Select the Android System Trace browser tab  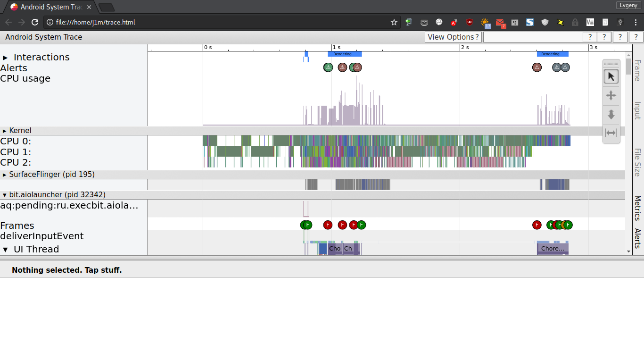click(x=51, y=7)
